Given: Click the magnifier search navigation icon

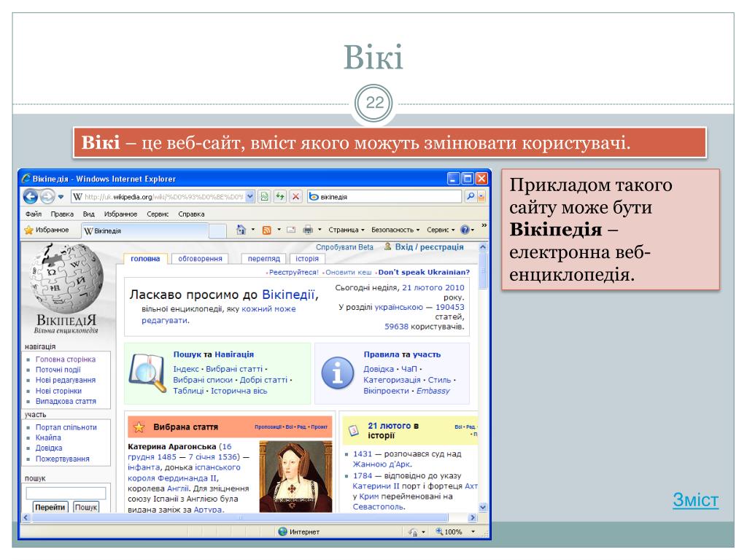Looking at the screenshot, I should point(147,373).
